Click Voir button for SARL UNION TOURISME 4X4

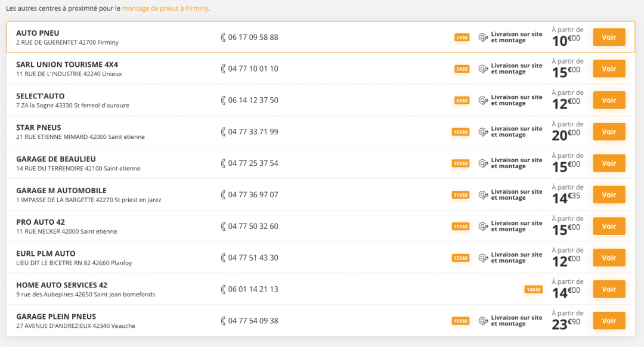point(609,69)
